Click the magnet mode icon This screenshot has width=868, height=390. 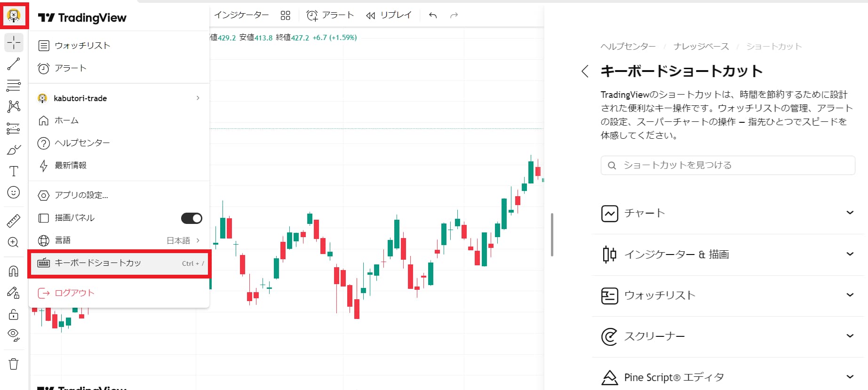[14, 271]
